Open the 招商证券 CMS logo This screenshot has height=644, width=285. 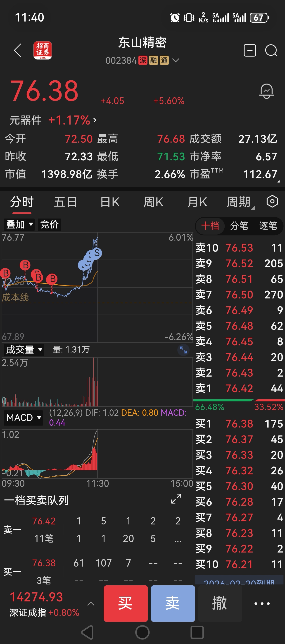click(43, 50)
